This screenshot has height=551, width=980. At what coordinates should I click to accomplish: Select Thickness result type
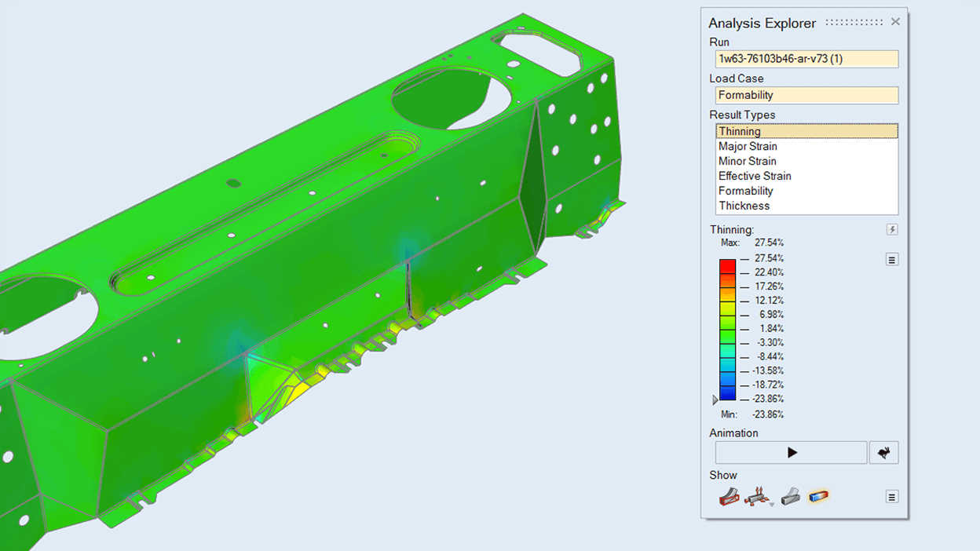point(744,206)
